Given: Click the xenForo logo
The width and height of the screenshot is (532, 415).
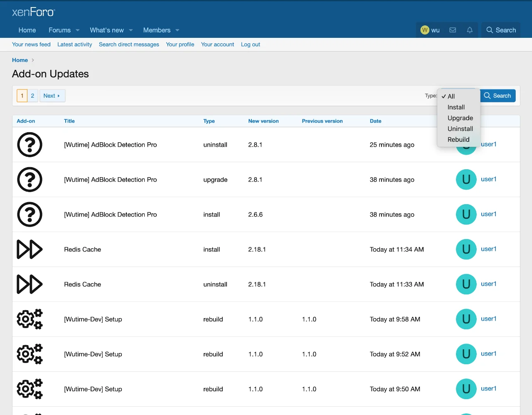Looking at the screenshot, I should [x=33, y=12].
